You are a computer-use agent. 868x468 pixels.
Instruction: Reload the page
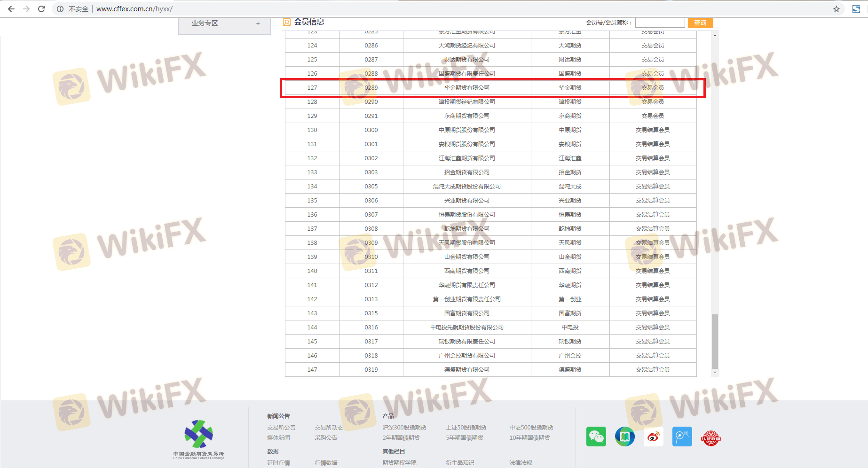(x=41, y=9)
